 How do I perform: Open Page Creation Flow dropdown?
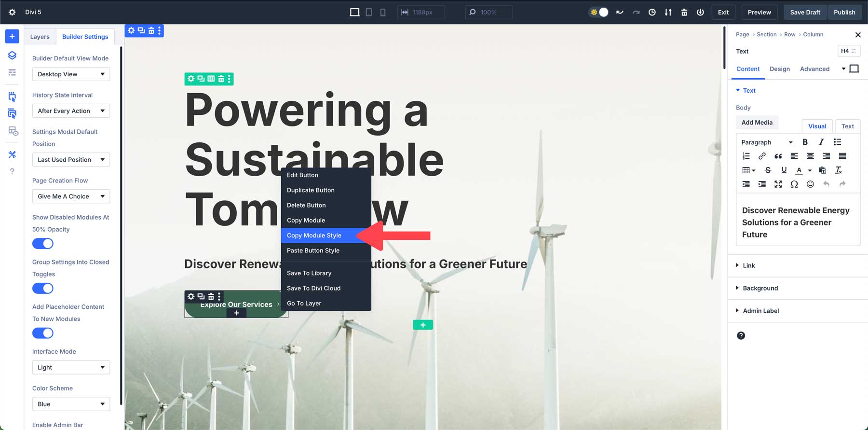tap(71, 196)
